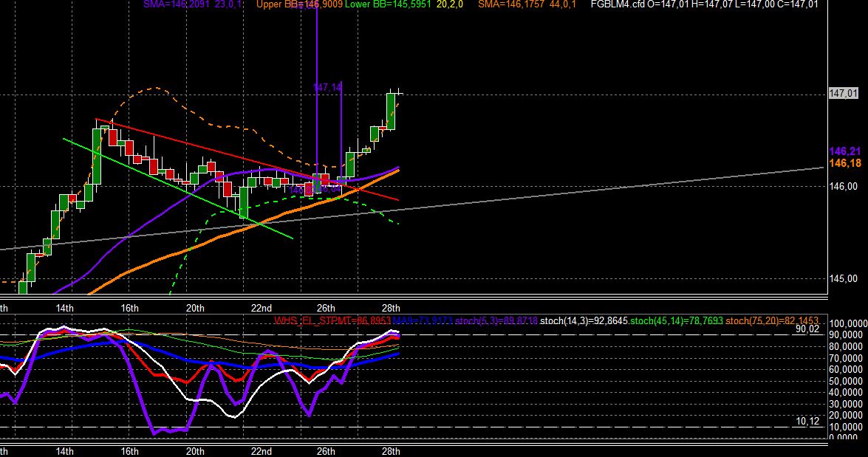Click the yellow 20,2,0 Bollinger parameters text

[449, 4]
